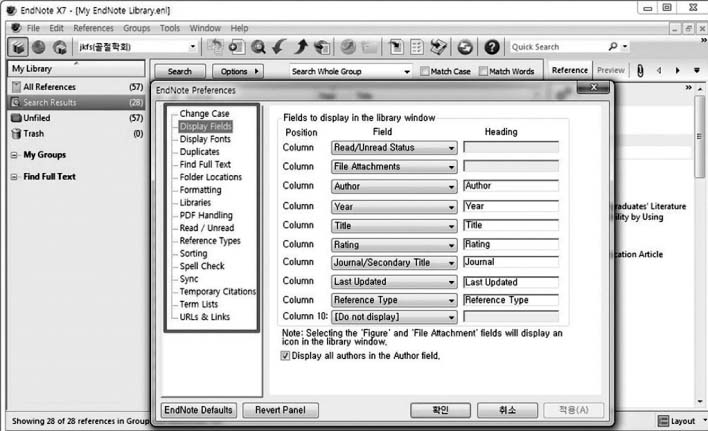Click the paperclip attachment tab icon
This screenshot has height=431, width=708.
tap(640, 70)
